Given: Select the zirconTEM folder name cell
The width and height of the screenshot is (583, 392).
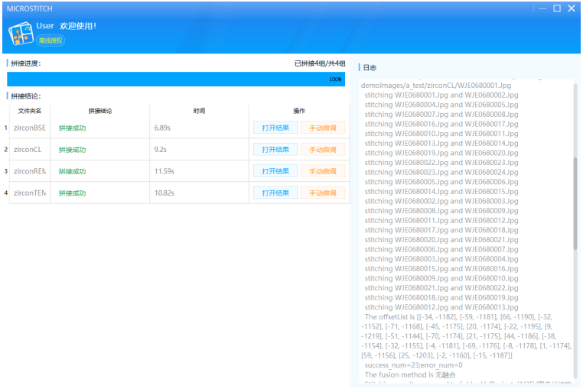Looking at the screenshot, I should click(30, 193).
